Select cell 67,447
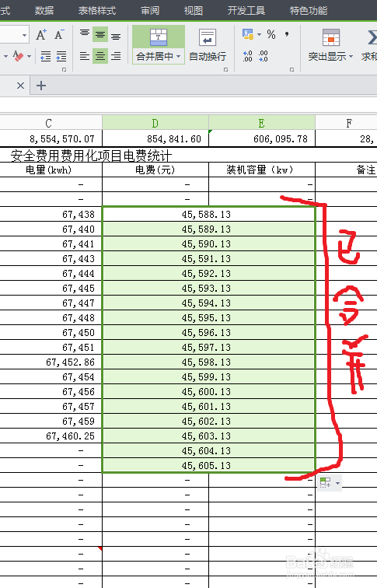This screenshot has height=588, width=377. [x=51, y=303]
